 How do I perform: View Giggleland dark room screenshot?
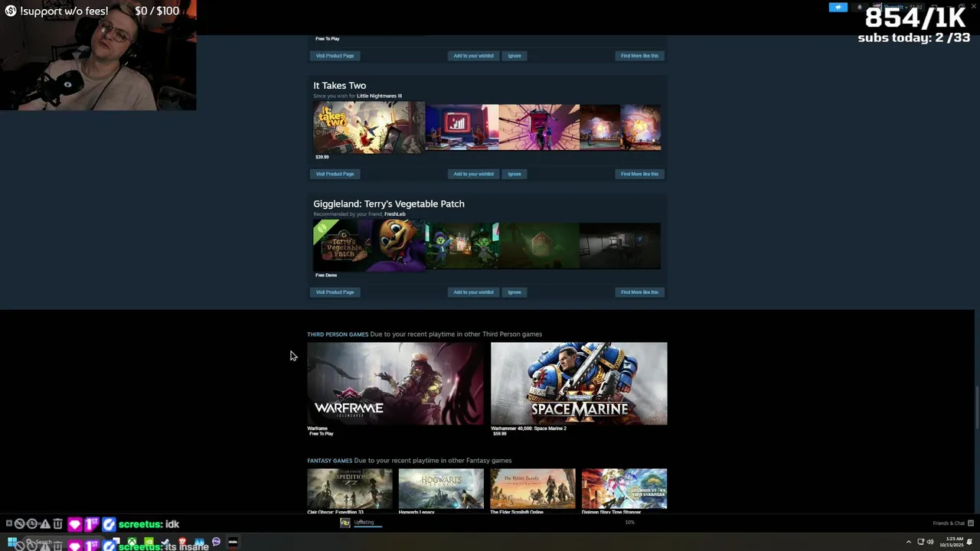620,246
